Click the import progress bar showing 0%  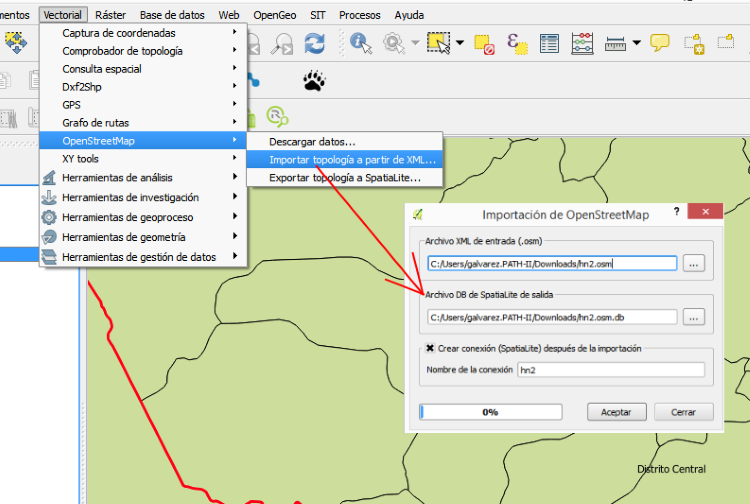click(x=490, y=411)
